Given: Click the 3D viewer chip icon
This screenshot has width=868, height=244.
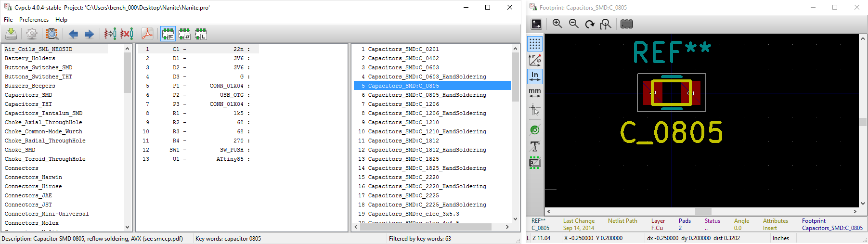Looking at the screenshot, I should [626, 24].
